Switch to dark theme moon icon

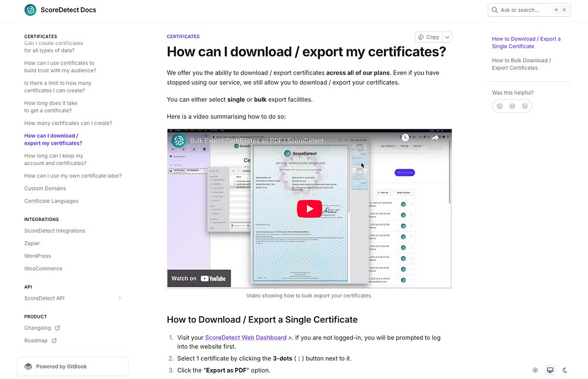[x=564, y=370]
